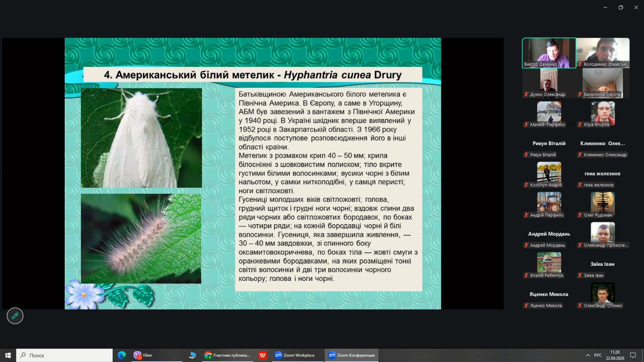Click the network computer icon in taskbar
644x362 pixels.
(x=192, y=355)
